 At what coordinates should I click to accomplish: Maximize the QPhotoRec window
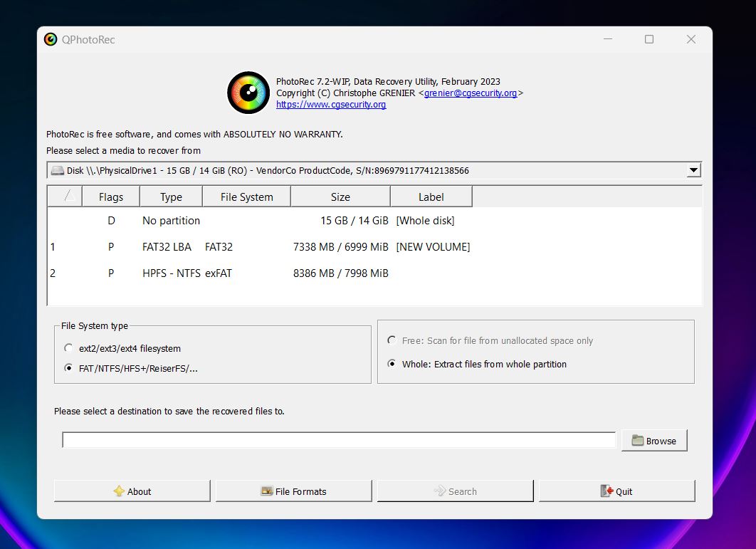pyautogui.click(x=649, y=39)
